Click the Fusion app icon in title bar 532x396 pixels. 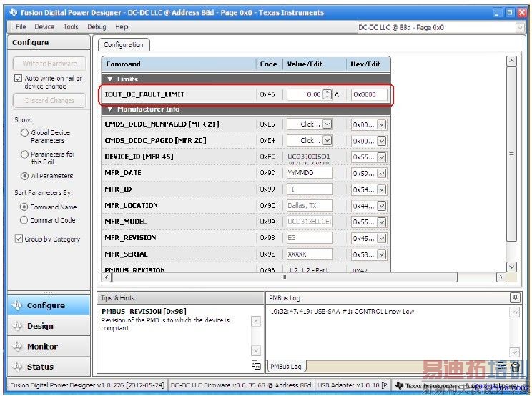click(14, 13)
